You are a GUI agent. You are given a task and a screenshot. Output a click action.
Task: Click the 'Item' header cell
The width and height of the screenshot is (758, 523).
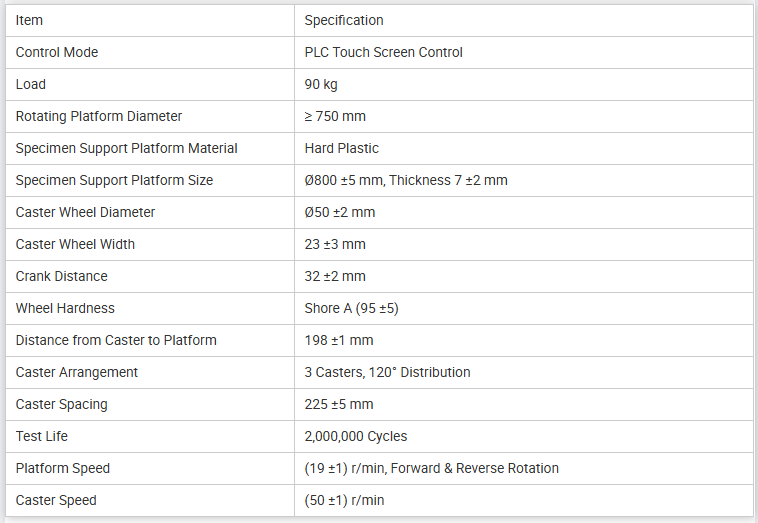click(150, 20)
